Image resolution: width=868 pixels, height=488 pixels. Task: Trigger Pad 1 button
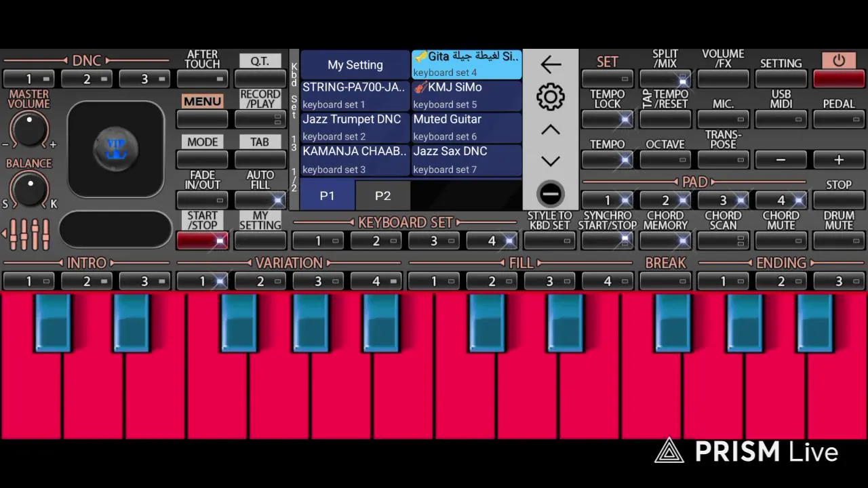607,200
